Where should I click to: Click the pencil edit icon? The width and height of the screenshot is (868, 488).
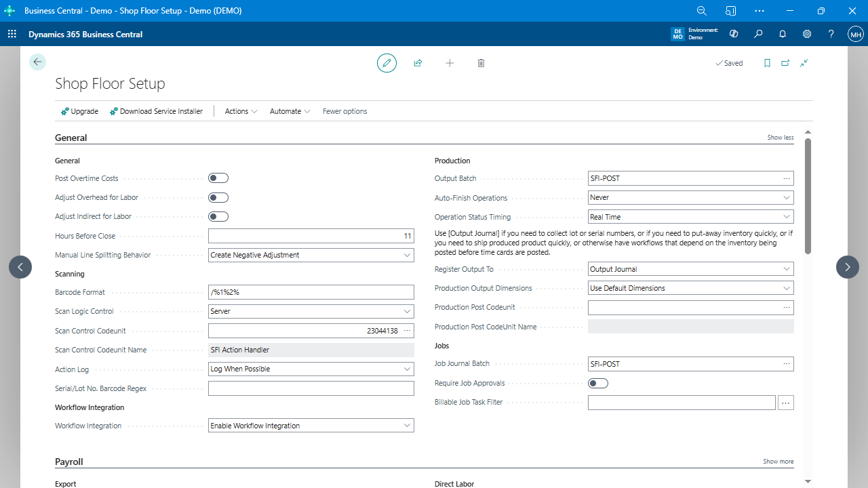click(x=387, y=63)
